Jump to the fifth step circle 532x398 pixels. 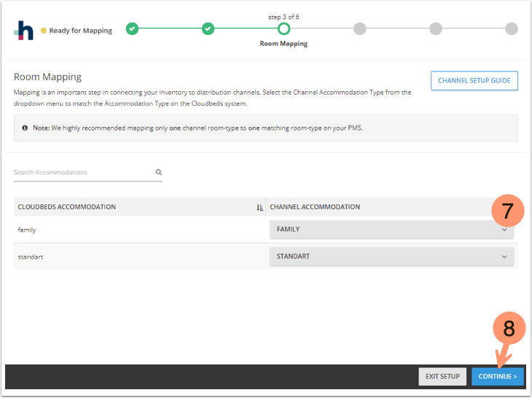(435, 29)
